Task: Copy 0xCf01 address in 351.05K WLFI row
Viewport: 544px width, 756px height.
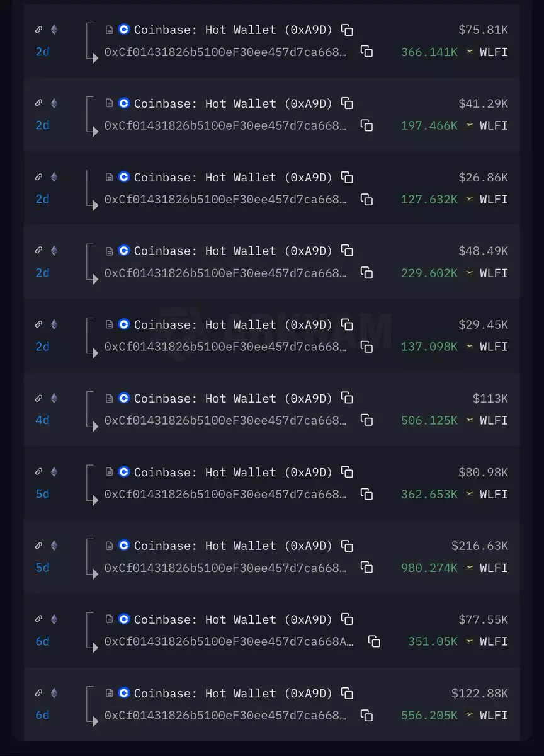Action: 374,641
